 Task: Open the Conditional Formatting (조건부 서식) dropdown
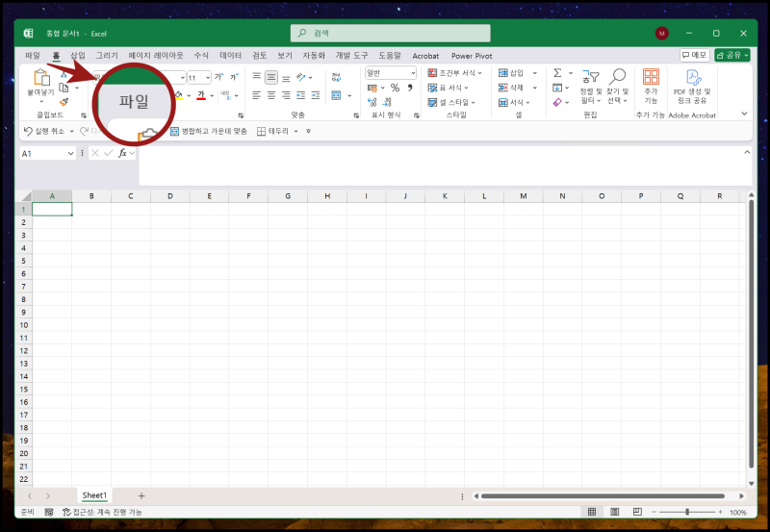[x=455, y=73]
